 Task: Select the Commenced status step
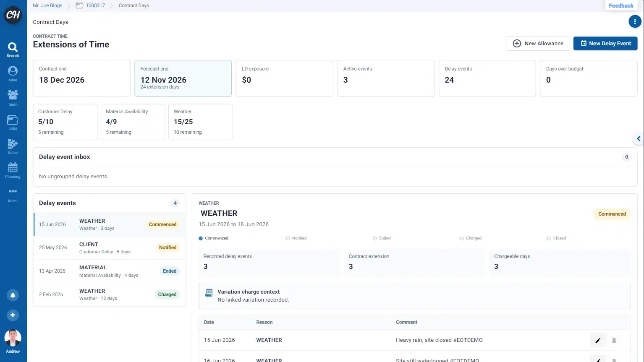214,238
